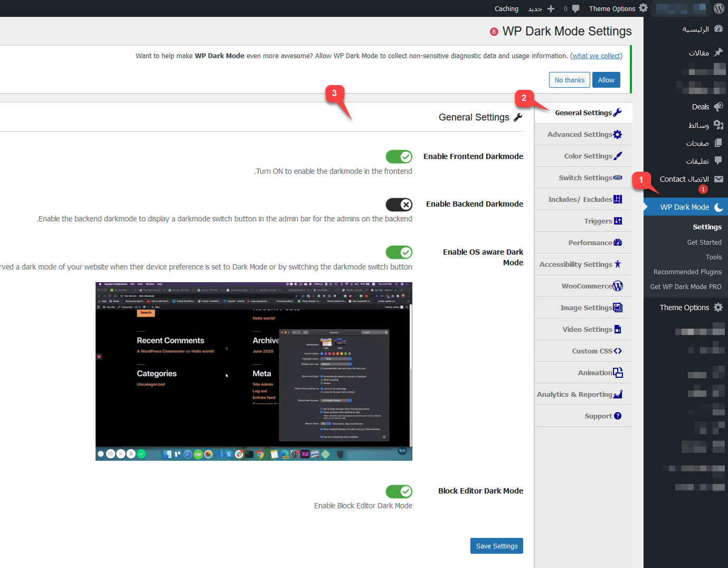Click the dark mode preview screenshot
728x568 pixels.
[x=253, y=371]
